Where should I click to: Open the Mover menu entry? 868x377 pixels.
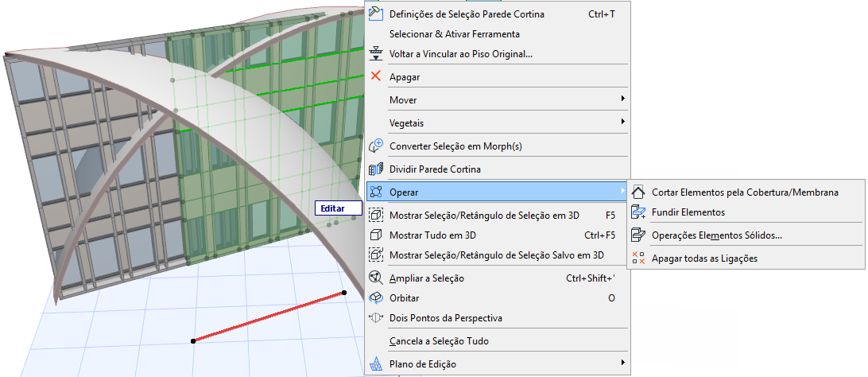click(498, 99)
